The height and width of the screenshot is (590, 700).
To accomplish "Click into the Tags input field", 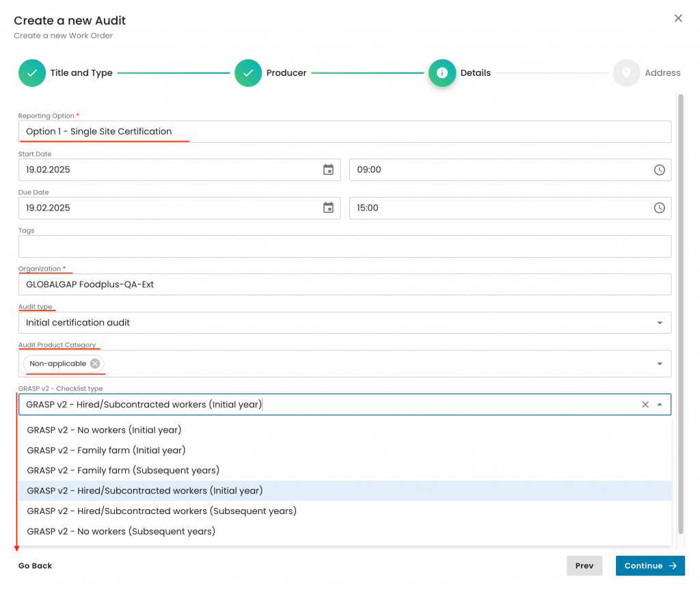I will 345,246.
